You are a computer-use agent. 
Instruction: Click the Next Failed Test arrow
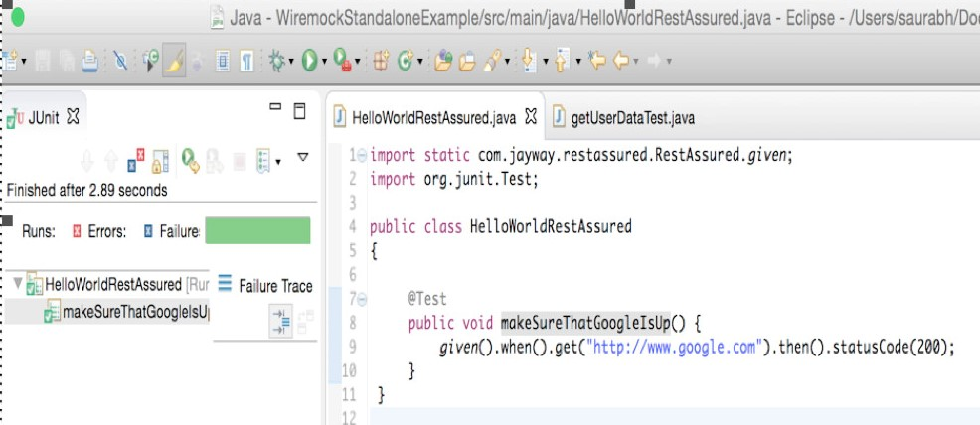tap(87, 161)
